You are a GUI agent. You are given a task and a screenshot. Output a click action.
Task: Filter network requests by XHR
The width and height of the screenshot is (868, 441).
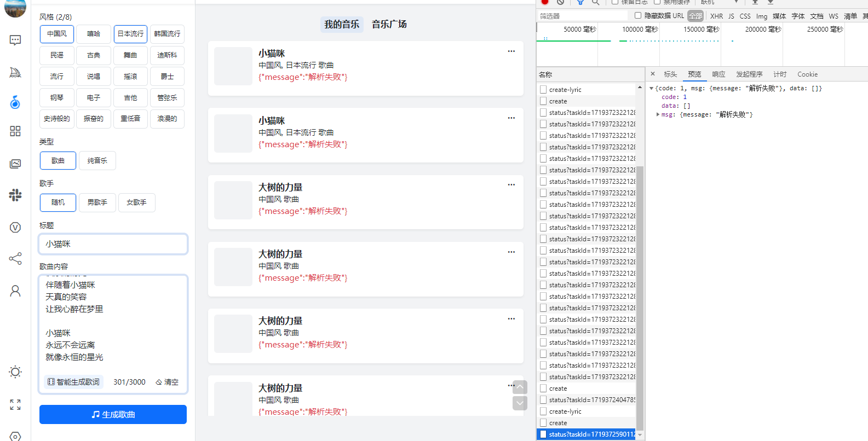[716, 16]
